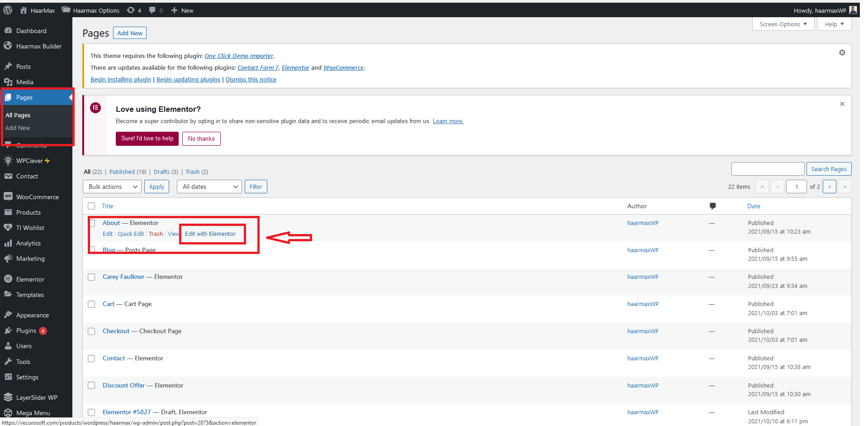
Task: Click Add New button beside Pages heading
Action: click(130, 33)
